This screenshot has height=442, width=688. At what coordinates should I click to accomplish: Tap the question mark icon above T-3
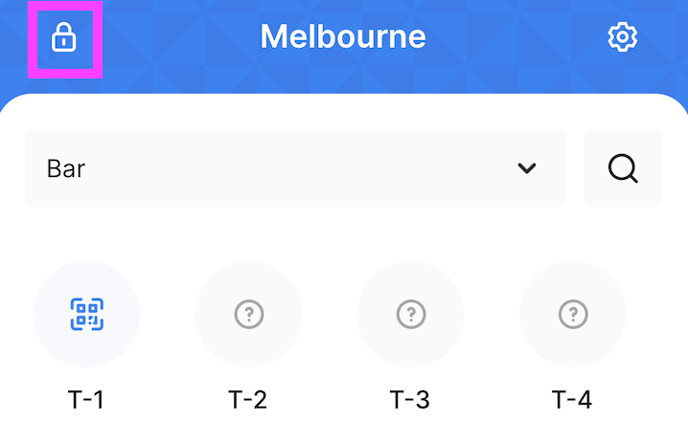410,315
